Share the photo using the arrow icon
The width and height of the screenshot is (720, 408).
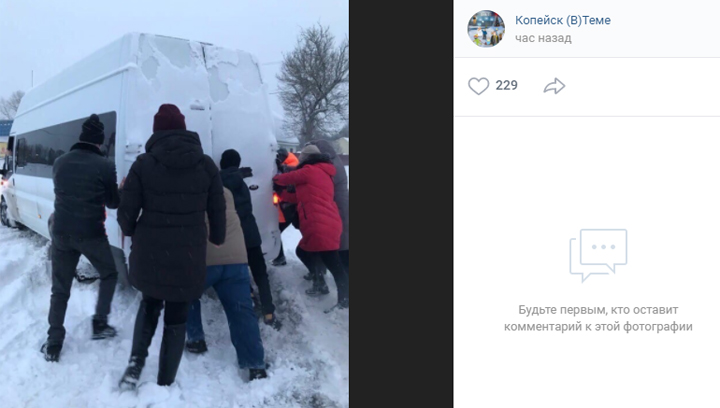point(554,86)
